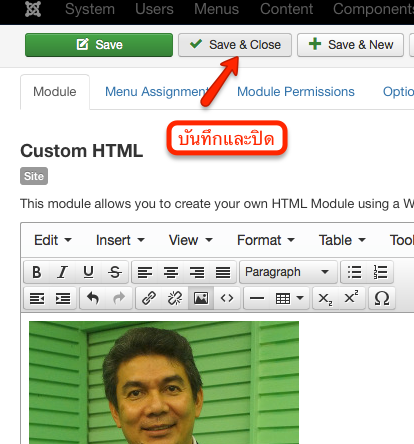414x444 pixels.
Task: Open the Insert editor menu
Action: (120, 240)
